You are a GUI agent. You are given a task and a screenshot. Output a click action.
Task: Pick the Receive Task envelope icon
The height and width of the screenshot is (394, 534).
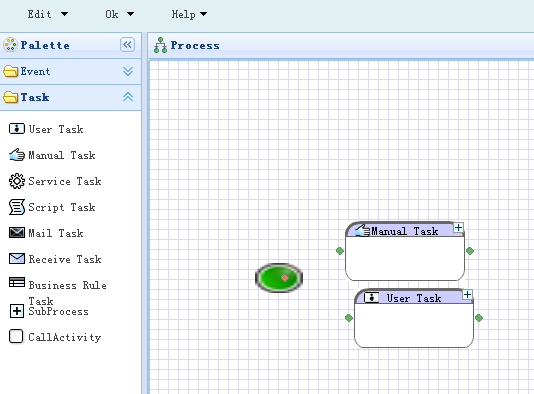coord(16,259)
